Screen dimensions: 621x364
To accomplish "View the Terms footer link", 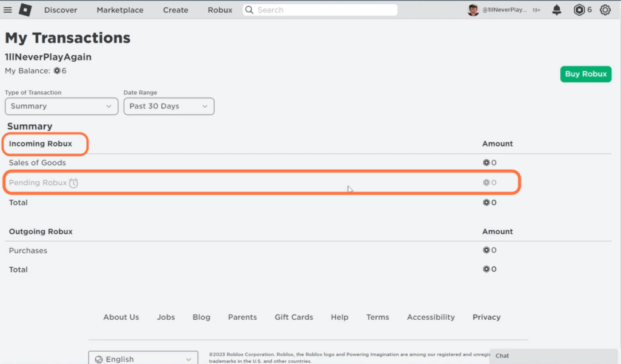I will (377, 317).
